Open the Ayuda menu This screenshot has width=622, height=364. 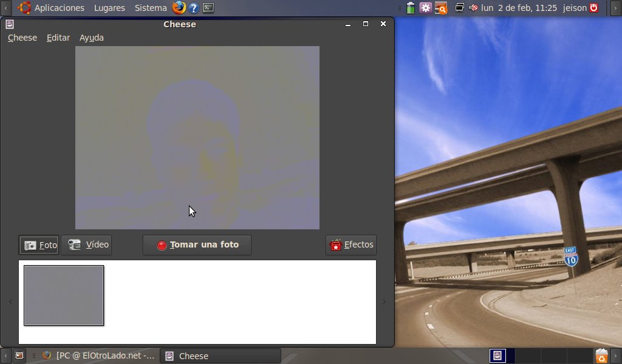[91, 38]
